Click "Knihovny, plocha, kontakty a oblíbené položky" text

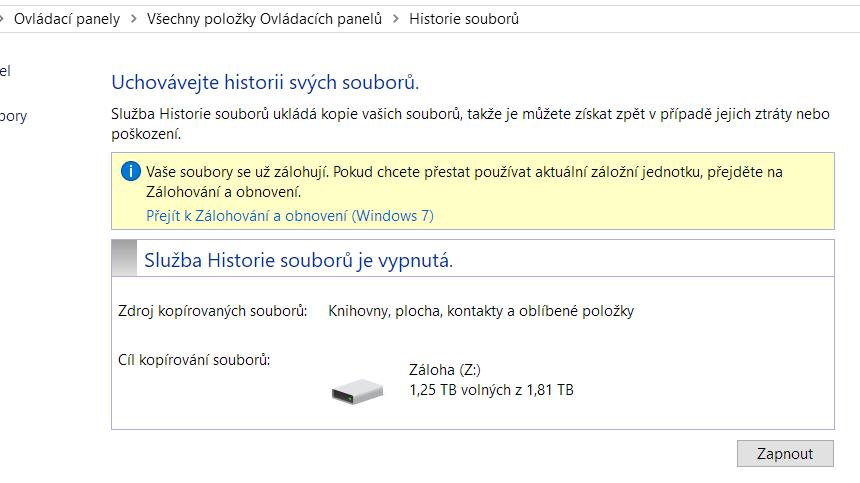pos(481,311)
